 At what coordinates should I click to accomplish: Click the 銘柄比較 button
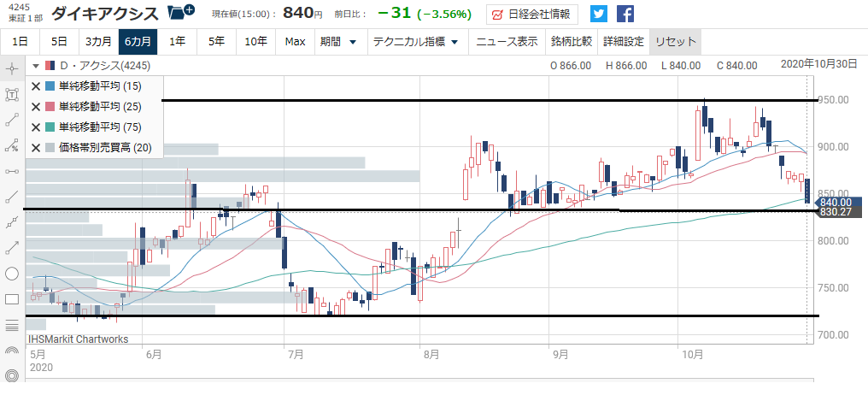[572, 42]
